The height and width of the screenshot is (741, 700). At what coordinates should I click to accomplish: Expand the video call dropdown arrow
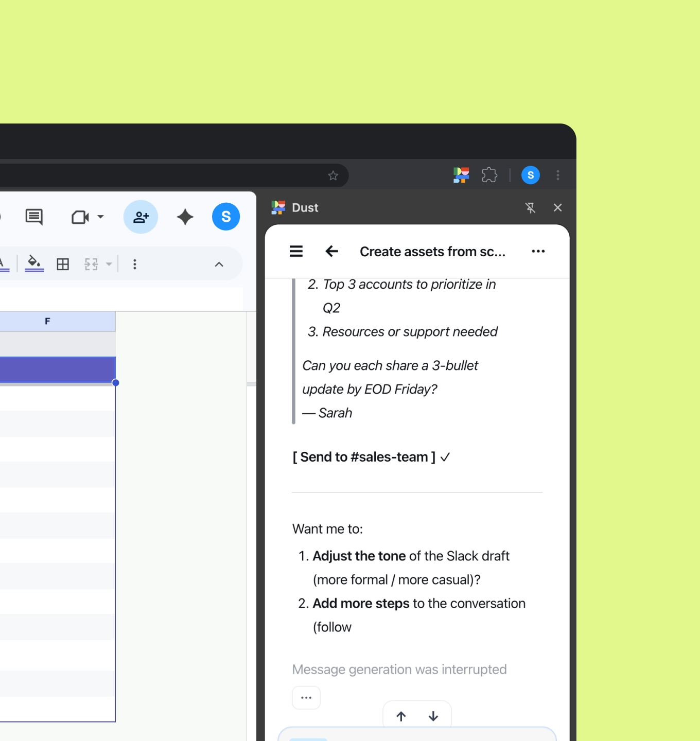pos(101,217)
